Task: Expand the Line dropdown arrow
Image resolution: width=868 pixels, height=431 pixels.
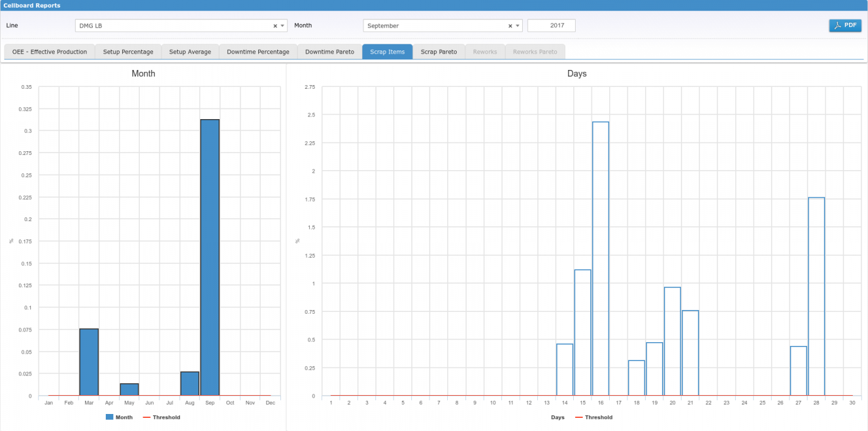Action: coord(282,26)
